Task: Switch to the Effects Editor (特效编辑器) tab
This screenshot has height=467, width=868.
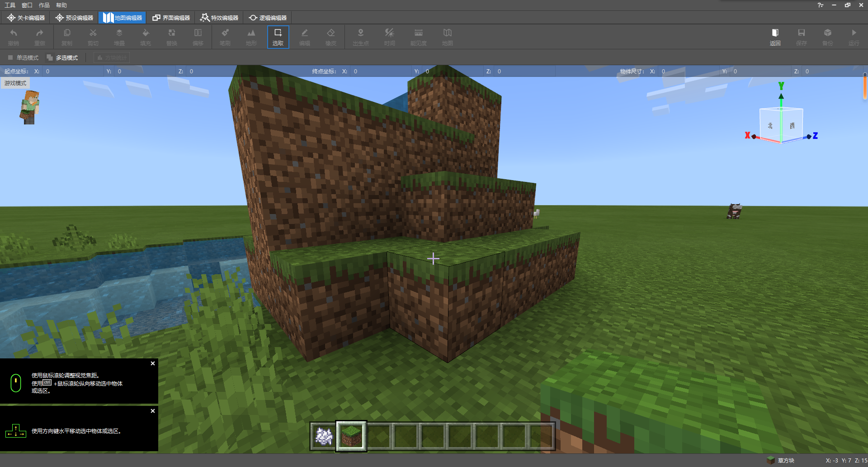Action: click(219, 18)
